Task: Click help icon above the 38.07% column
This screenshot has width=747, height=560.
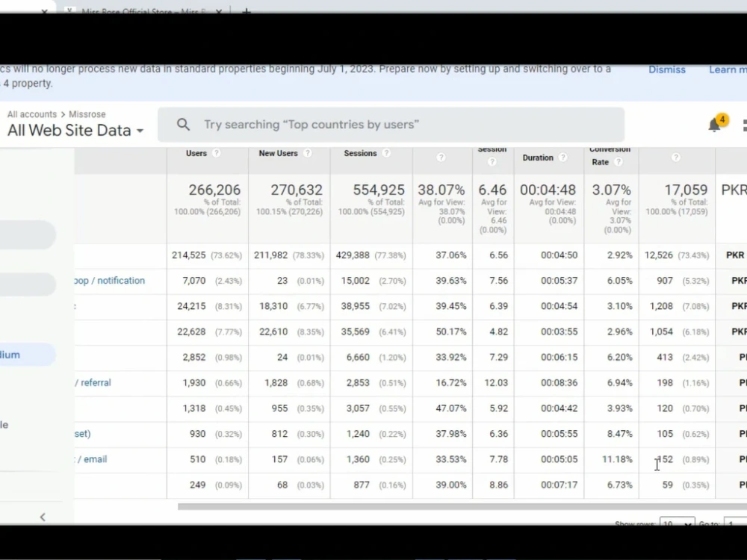Action: point(441,157)
